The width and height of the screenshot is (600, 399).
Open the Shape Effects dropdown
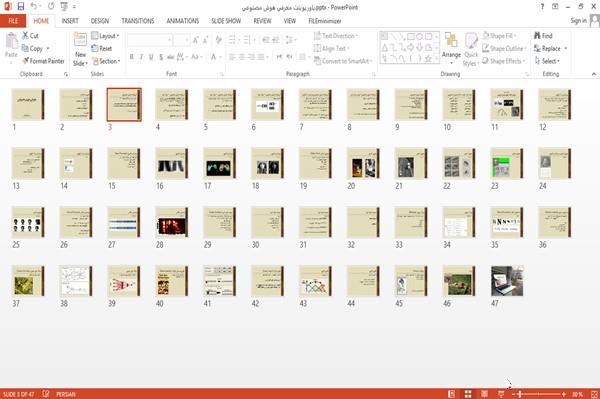point(504,61)
